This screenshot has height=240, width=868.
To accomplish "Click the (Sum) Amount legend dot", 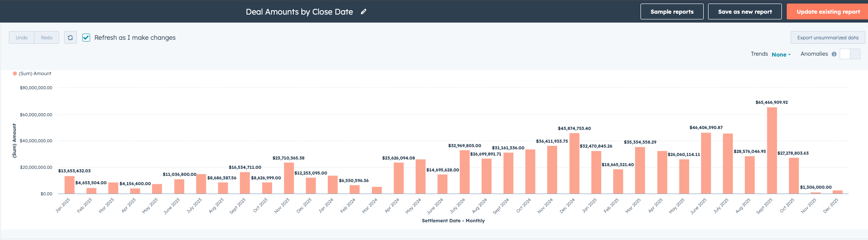I will [x=15, y=74].
